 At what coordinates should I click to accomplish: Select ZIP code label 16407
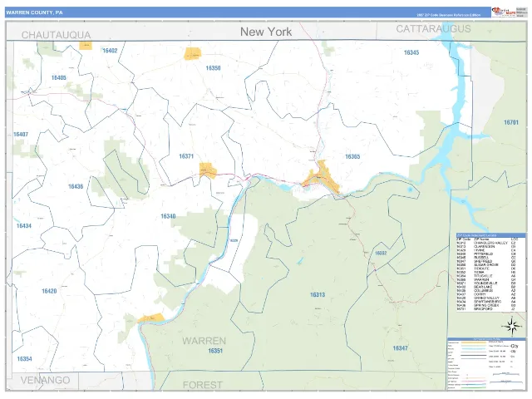pyautogui.click(x=21, y=135)
